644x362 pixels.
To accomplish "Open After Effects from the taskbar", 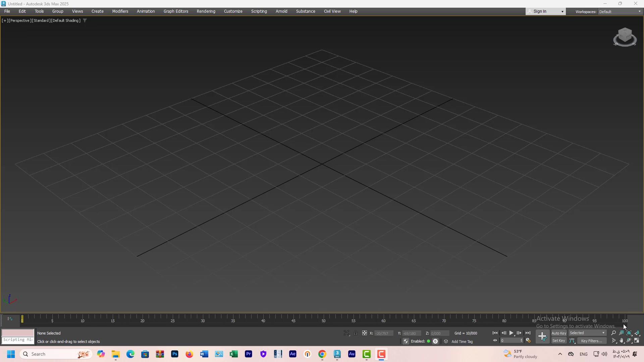I will (x=293, y=354).
